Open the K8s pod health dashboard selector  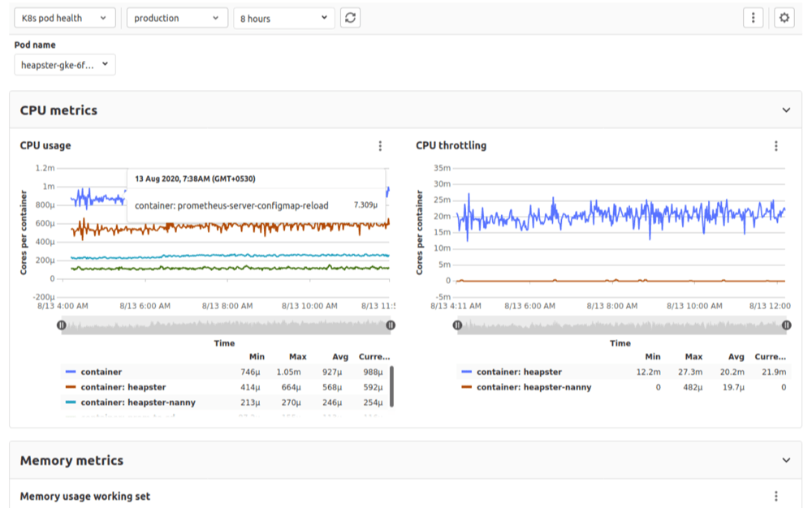64,17
